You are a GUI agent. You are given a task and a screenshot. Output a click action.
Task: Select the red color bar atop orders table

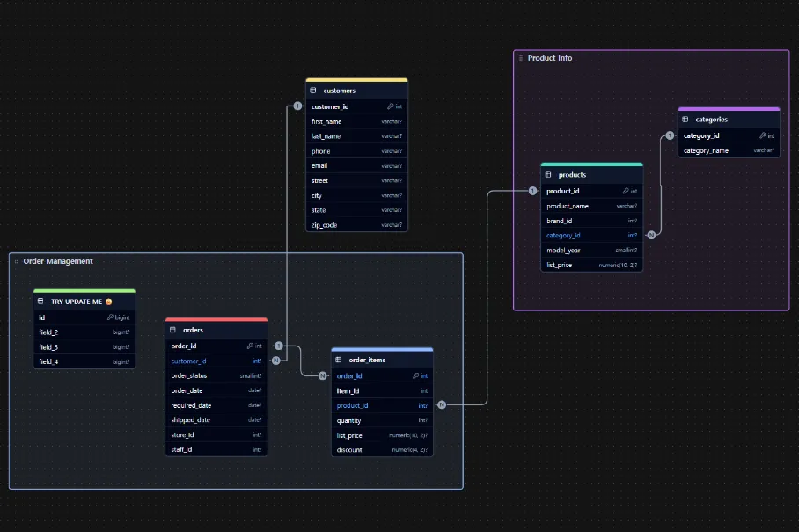[216, 319]
